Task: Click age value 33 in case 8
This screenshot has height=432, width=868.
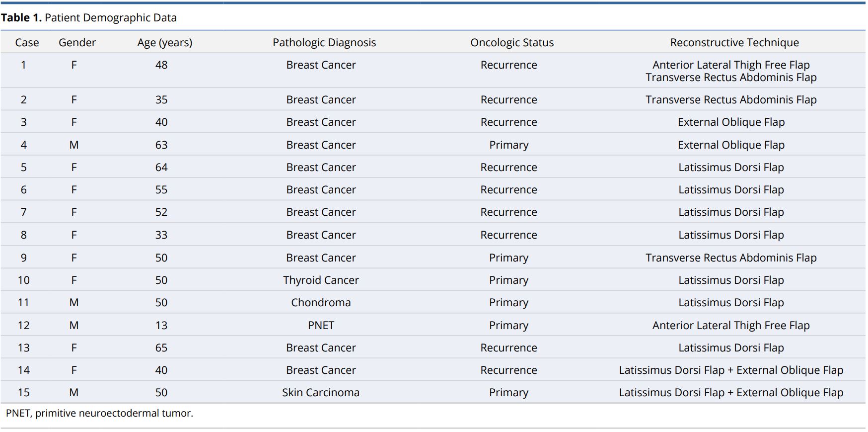Action: (x=161, y=235)
